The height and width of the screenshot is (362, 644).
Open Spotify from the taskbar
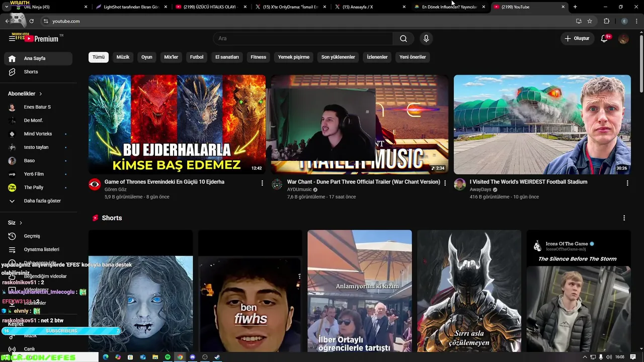168,357
